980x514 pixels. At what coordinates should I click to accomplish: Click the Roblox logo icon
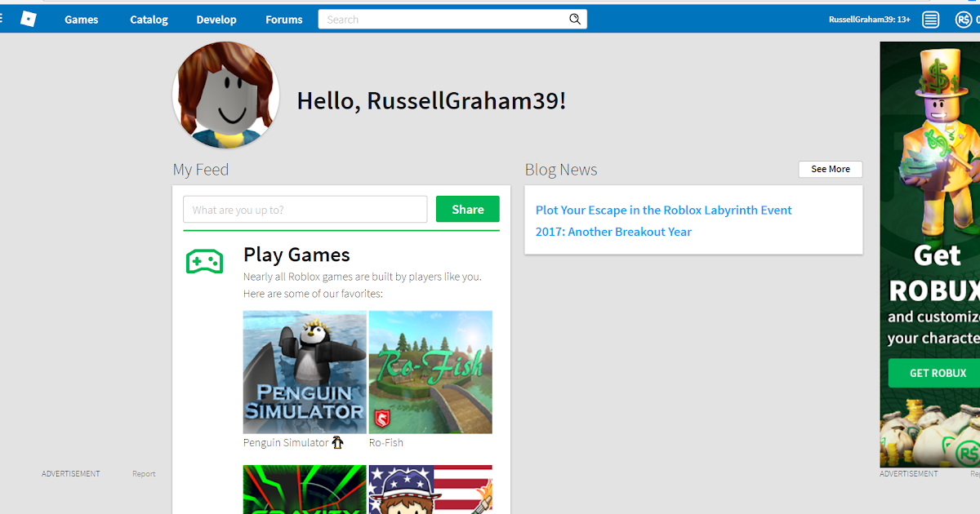tap(29, 19)
